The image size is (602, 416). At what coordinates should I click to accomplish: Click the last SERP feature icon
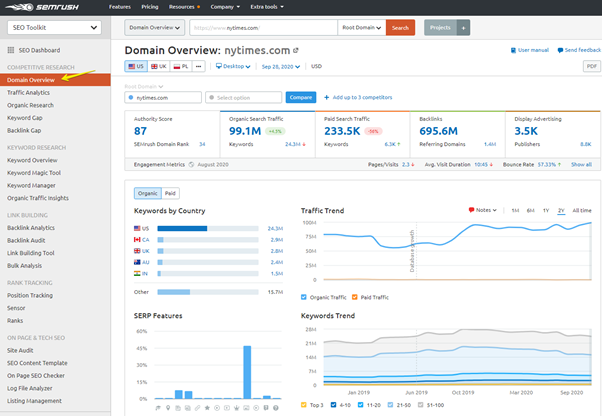point(276,408)
